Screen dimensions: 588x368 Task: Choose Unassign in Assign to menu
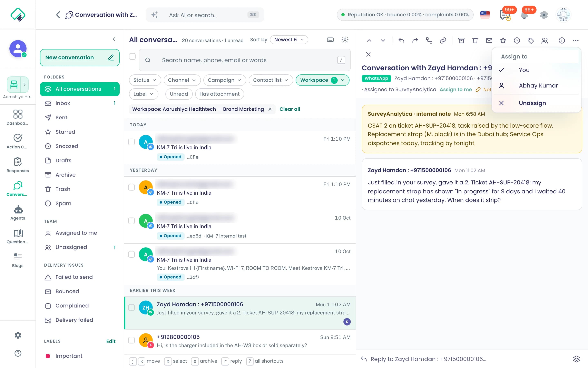pos(537,103)
